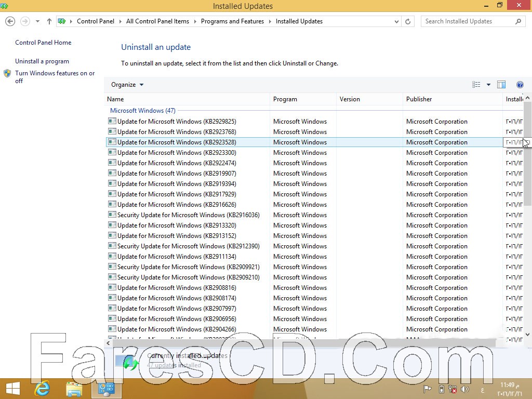Open Turn Windows features on or off
The height and width of the screenshot is (399, 532).
pos(55,77)
